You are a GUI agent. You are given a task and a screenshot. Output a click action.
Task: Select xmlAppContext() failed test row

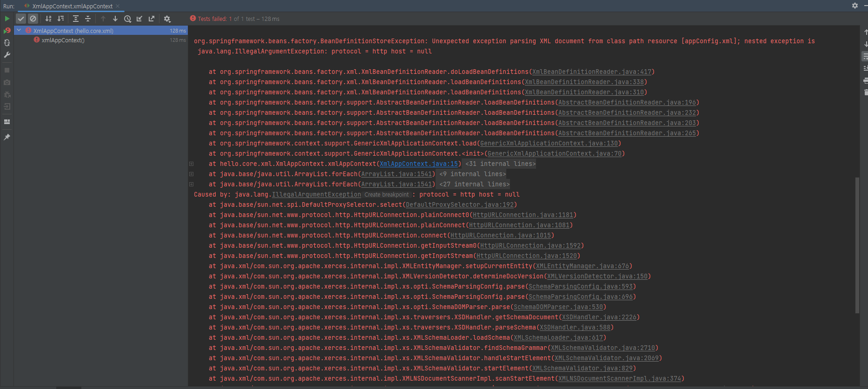(x=101, y=40)
